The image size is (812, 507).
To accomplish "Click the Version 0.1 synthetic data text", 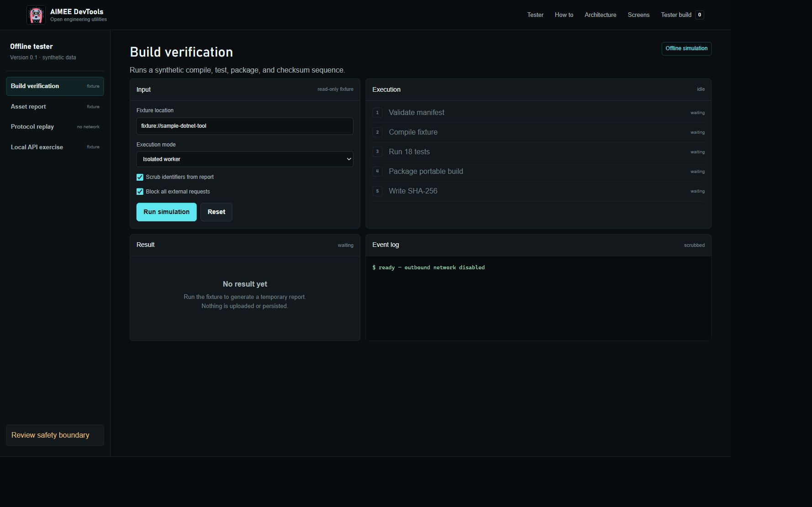I will pyautogui.click(x=43, y=57).
